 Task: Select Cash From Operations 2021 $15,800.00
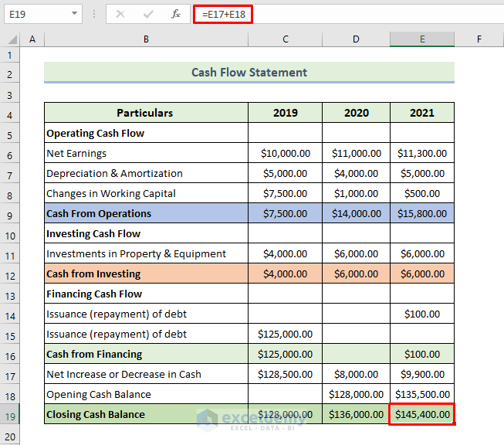[x=422, y=213]
